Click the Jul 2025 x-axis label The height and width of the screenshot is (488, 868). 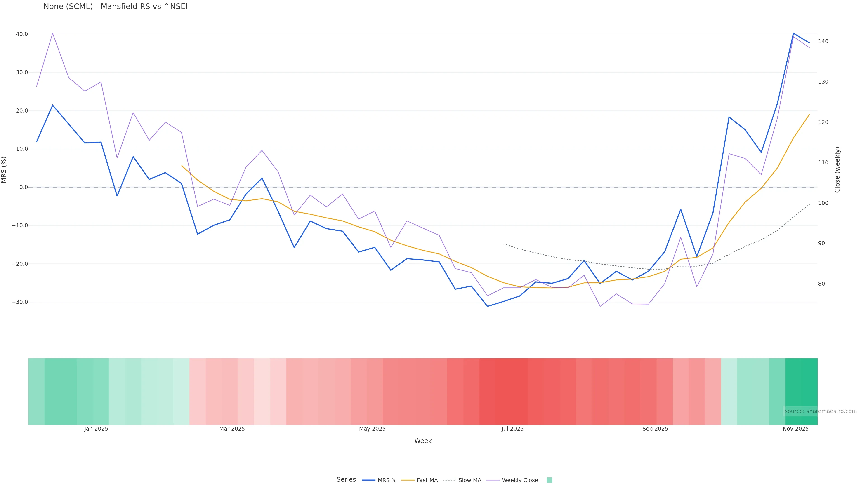point(512,429)
